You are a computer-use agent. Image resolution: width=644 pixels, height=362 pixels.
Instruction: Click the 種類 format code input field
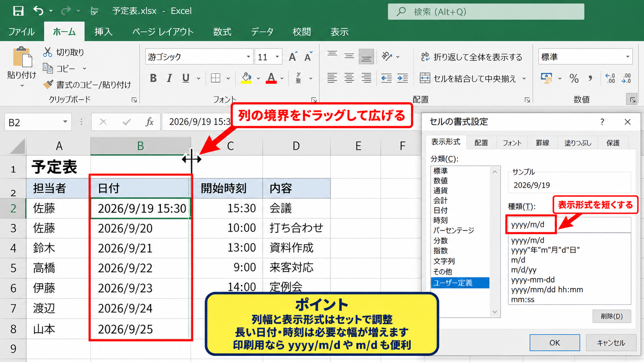pyautogui.click(x=569, y=225)
